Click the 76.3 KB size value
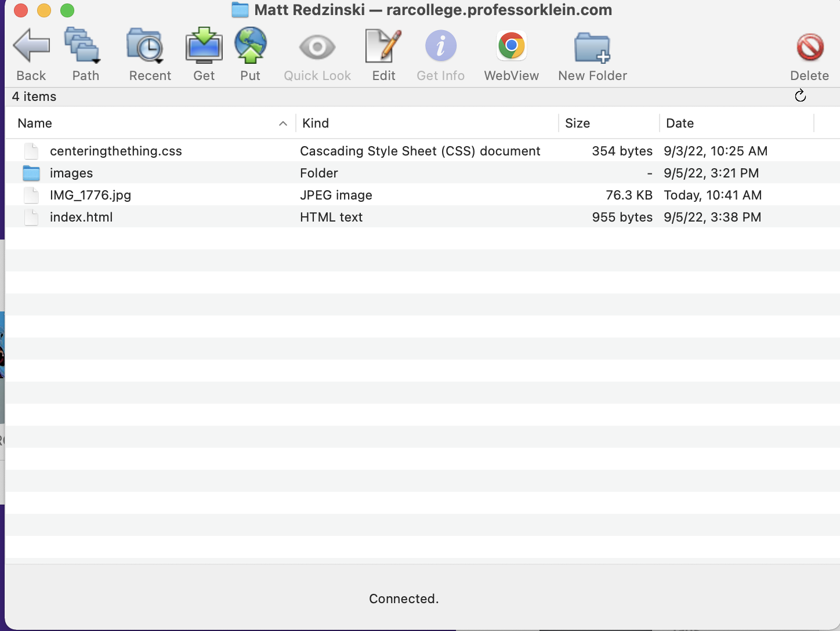Viewport: 840px width, 631px height. [x=629, y=195]
